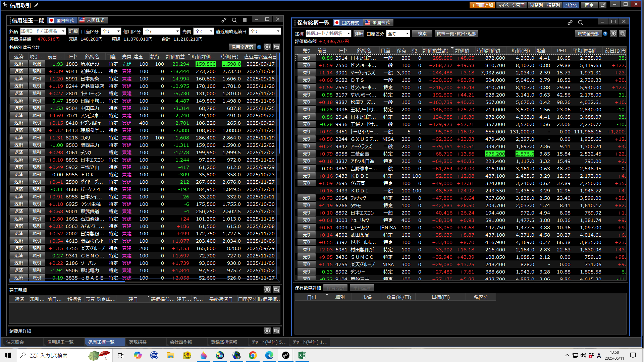This screenshot has height=362, width=644.
Task: Switch to チャート(単体) 5… tab
Action: 269,342
